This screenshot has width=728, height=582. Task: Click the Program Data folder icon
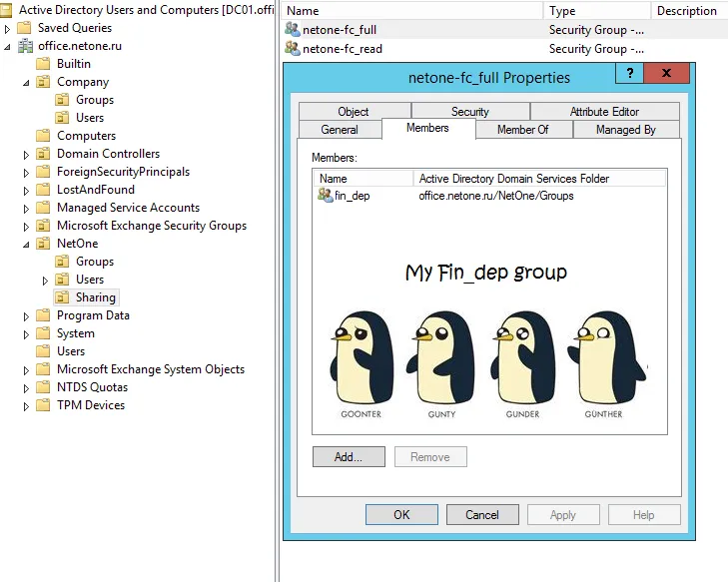point(43,315)
